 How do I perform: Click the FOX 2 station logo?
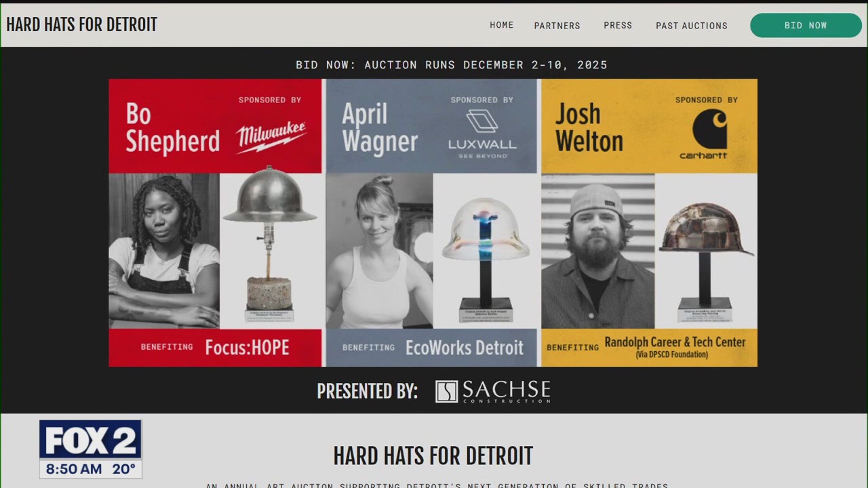pos(90,440)
